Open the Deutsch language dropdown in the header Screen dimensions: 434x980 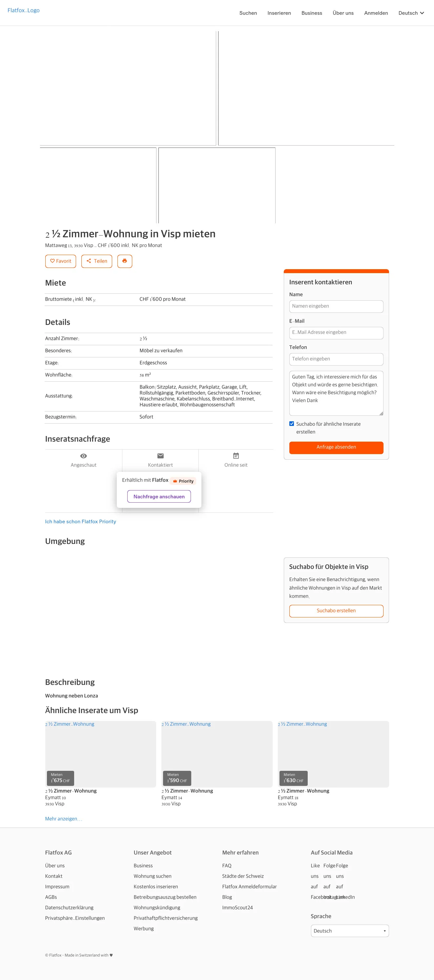[x=411, y=13]
